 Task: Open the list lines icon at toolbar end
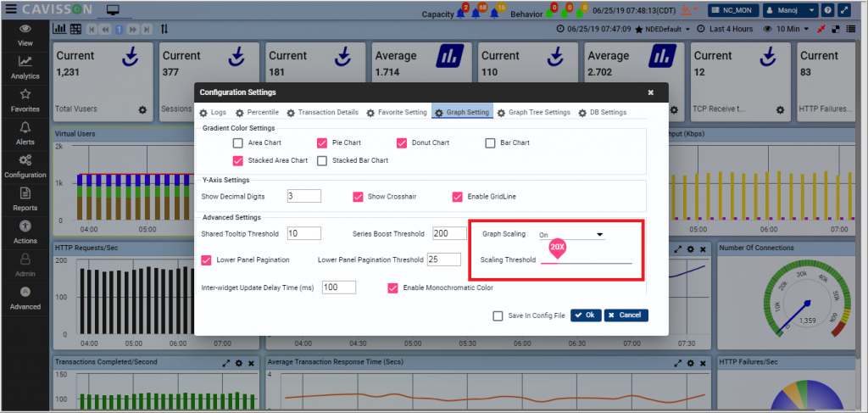pos(851,29)
